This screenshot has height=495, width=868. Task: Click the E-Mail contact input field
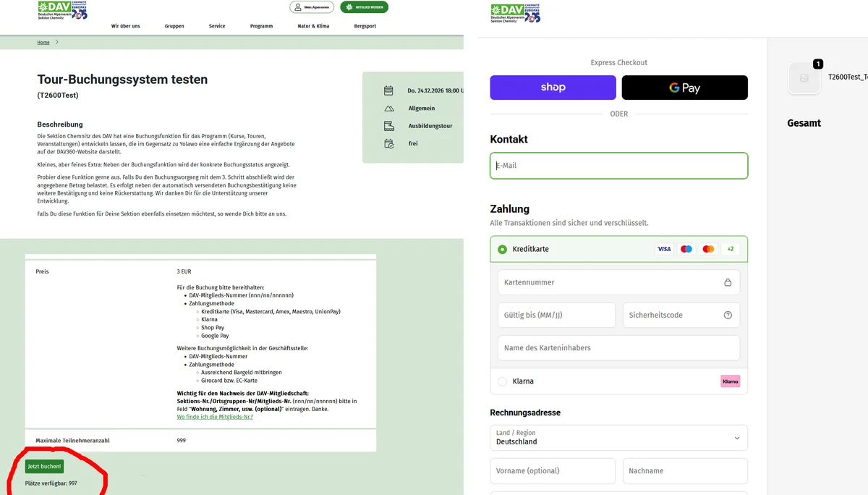[618, 166]
